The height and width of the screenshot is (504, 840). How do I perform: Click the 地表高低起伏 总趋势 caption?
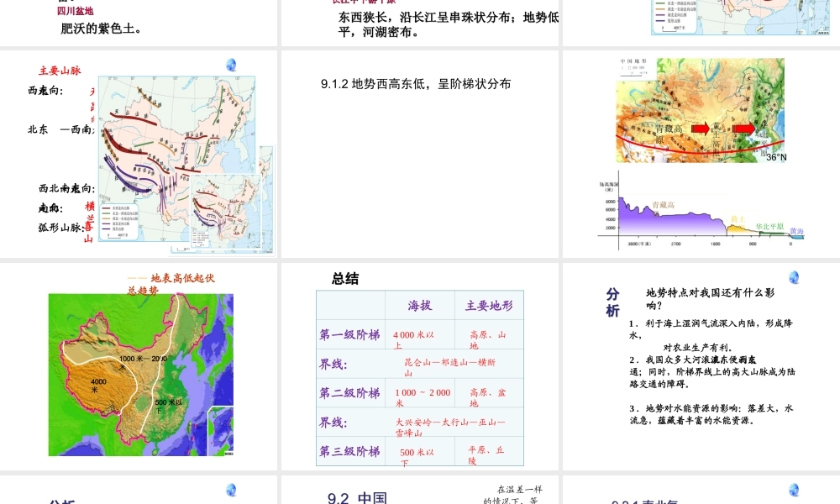171,284
